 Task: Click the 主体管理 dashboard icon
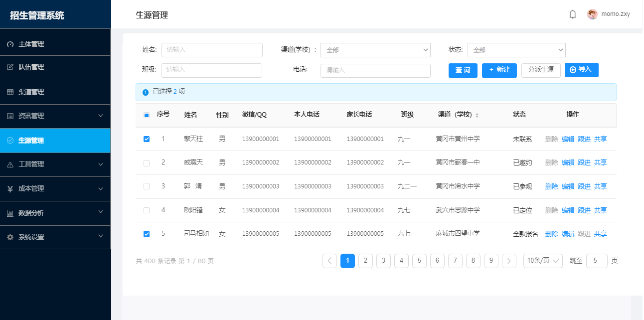(x=10, y=44)
